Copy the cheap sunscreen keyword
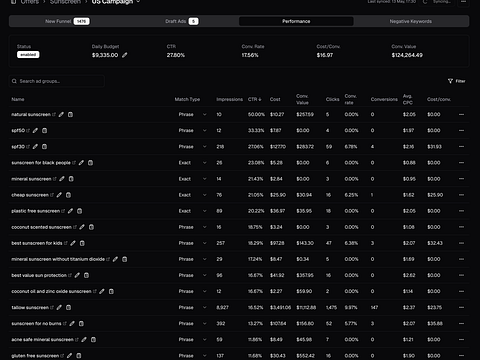480x360 pixels. pos(68,195)
